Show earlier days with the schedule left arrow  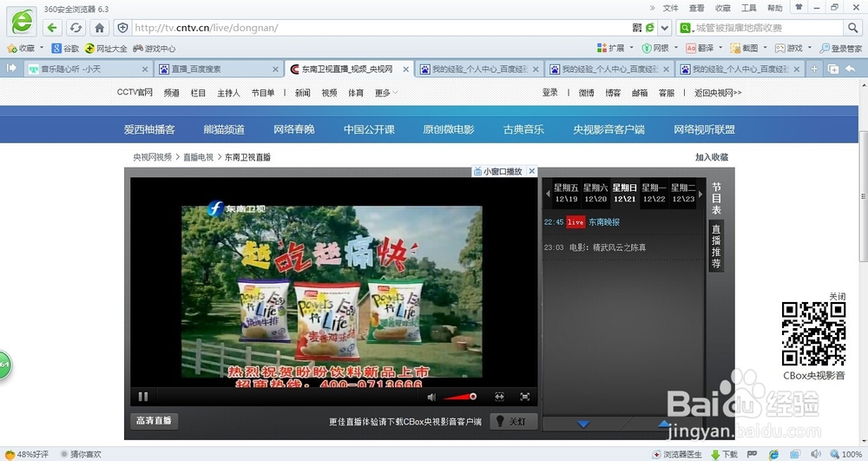click(x=548, y=194)
